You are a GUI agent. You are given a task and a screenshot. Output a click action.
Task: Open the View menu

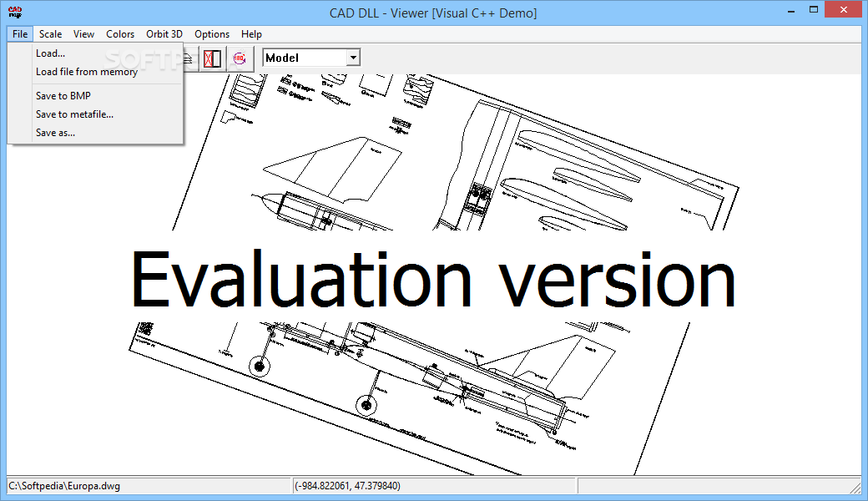coord(83,33)
